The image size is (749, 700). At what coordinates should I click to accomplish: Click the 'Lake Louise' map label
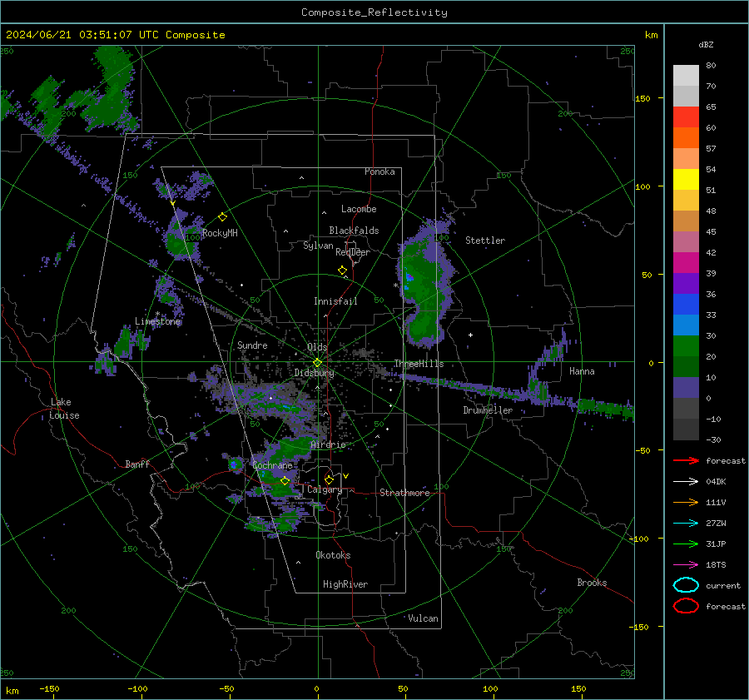[64, 409]
